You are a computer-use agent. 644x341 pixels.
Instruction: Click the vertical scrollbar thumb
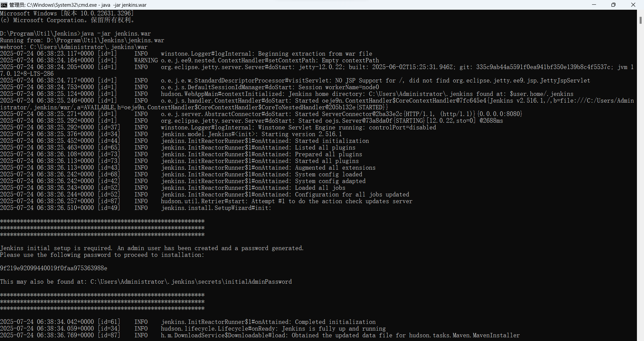(640, 20)
